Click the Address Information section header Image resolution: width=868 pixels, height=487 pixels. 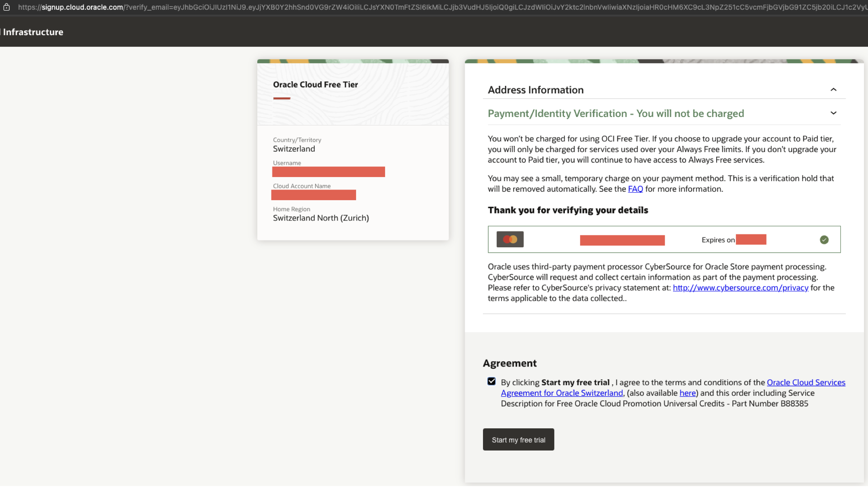coord(664,90)
